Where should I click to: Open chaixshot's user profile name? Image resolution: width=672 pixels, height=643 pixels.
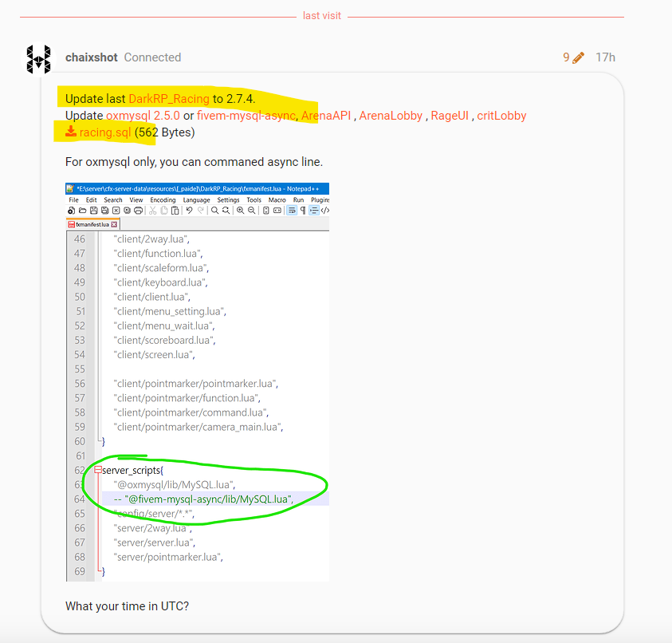[92, 57]
